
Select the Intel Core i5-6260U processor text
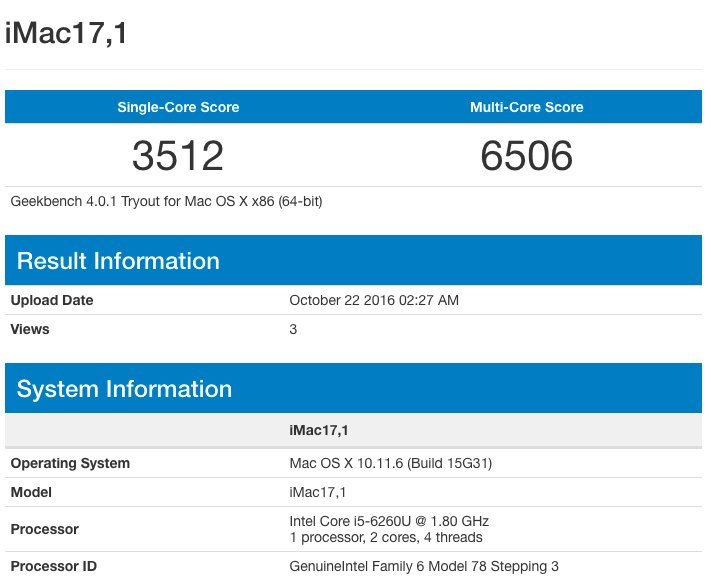click(389, 521)
